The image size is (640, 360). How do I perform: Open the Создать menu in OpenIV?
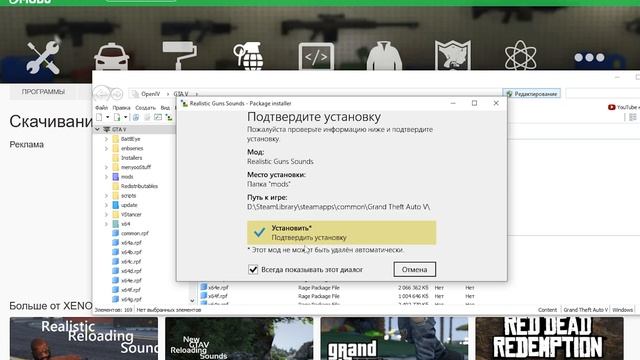(x=145, y=108)
